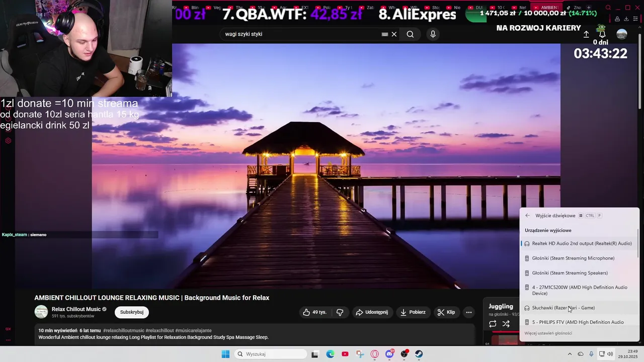Open Steam from the taskbar
The image size is (644, 362).
(x=419, y=354)
